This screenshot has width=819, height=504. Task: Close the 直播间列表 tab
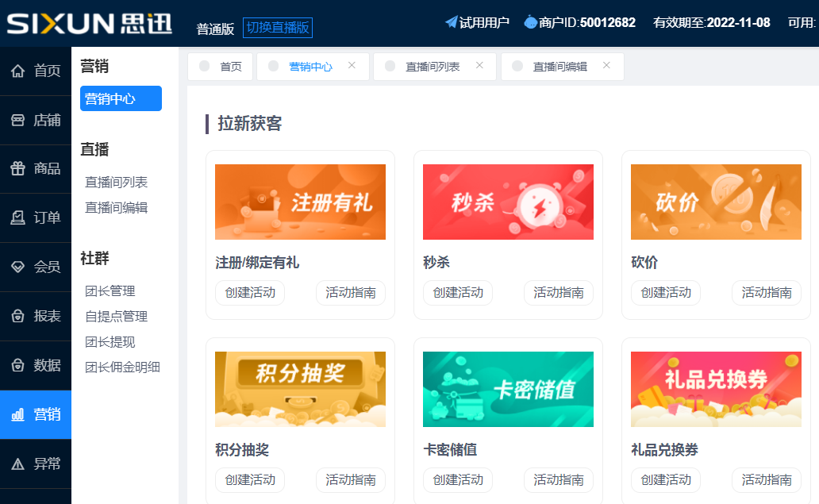point(479,67)
